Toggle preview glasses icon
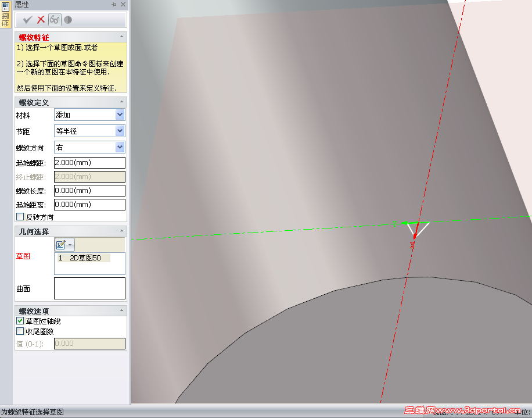532x418 pixels. point(55,20)
